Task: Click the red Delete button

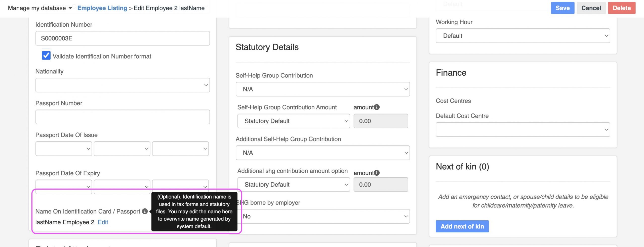Action: [621, 8]
